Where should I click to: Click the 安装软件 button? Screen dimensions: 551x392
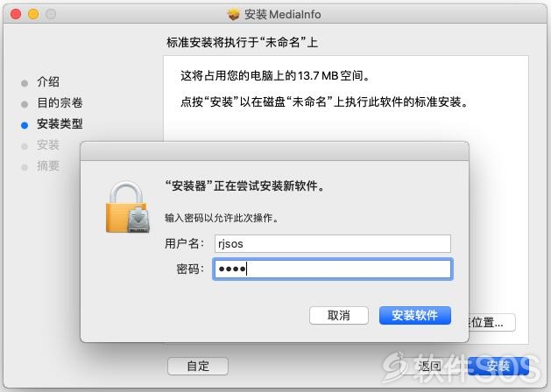(415, 315)
